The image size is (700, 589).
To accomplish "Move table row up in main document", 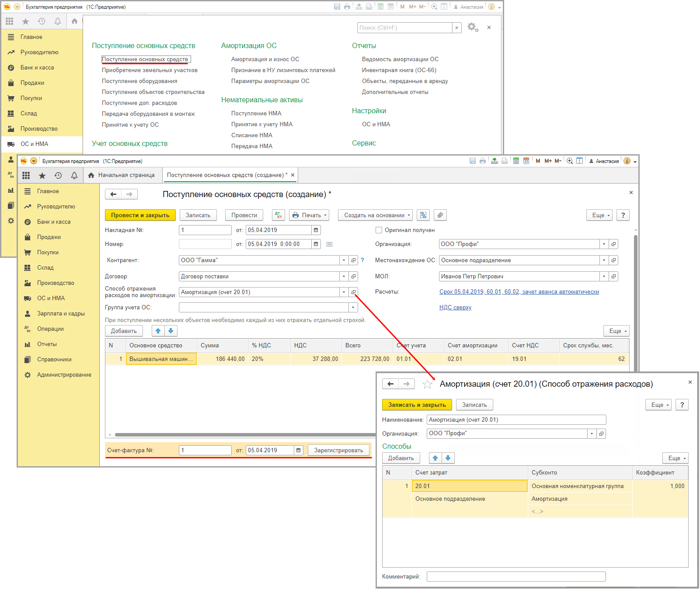I will click(x=158, y=331).
